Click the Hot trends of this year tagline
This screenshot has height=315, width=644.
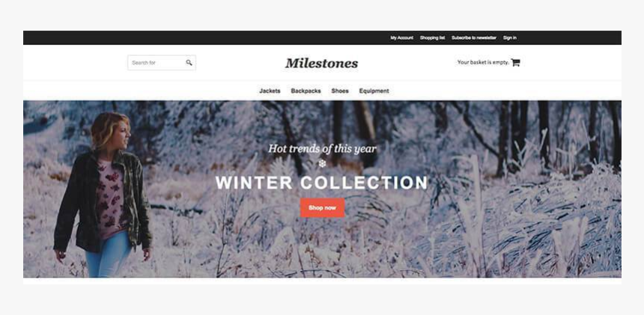click(322, 148)
